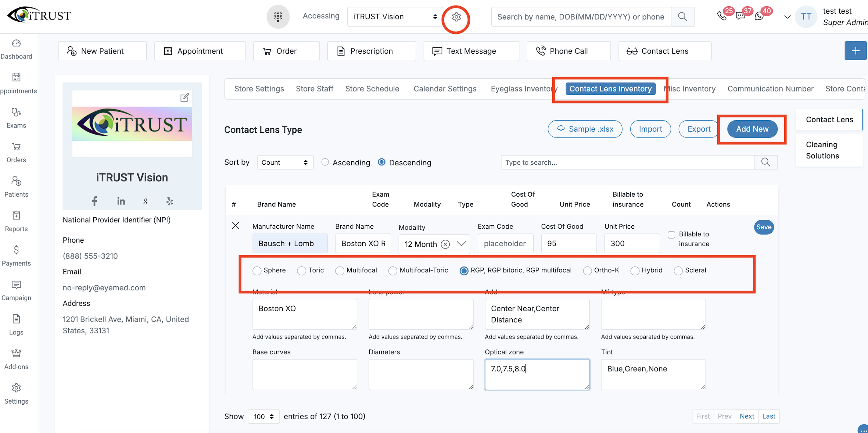Clear the 12 Month modality selection
This screenshot has width=868, height=433.
(x=445, y=244)
